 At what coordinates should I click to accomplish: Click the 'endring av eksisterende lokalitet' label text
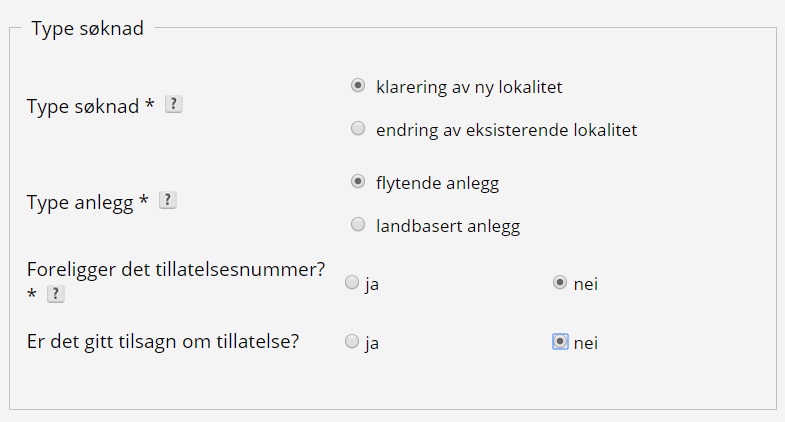(506, 130)
